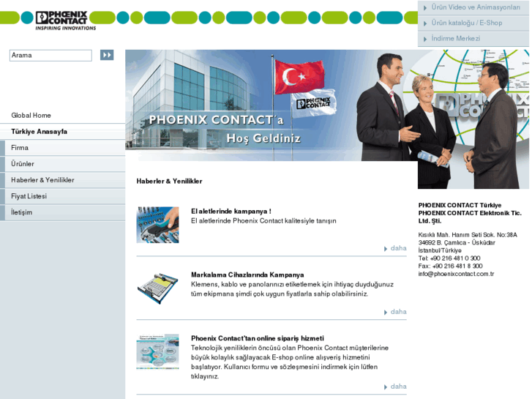Go to Ürünler menu entry

coord(62,164)
